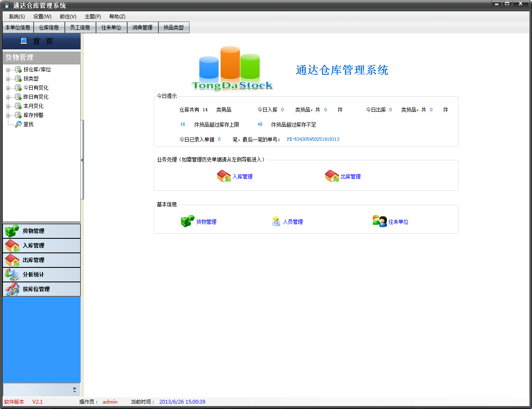Click the 查找 magnifier icon in tree
Screen dimensions: 532x409
tap(18, 124)
